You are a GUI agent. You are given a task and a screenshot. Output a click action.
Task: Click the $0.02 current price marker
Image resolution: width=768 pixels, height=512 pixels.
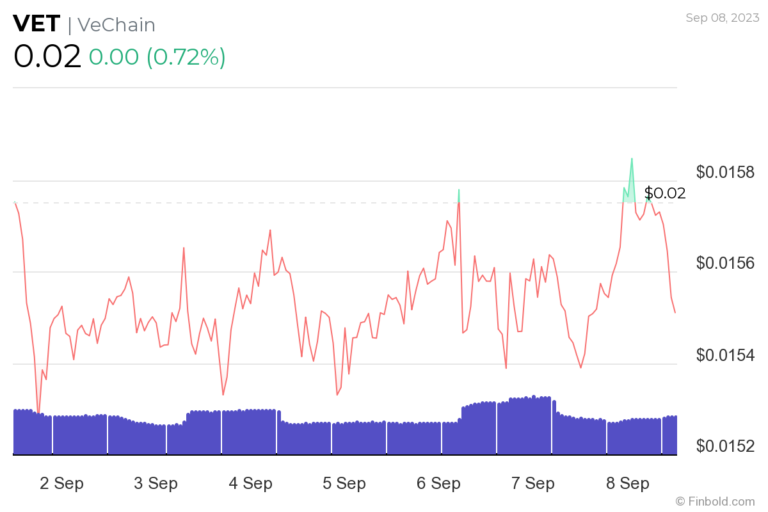pos(665,193)
